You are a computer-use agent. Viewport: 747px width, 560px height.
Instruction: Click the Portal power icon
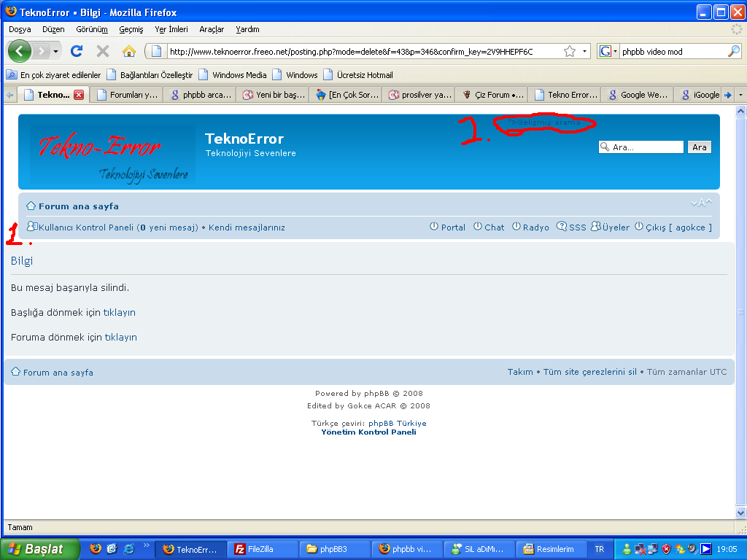pos(433,226)
